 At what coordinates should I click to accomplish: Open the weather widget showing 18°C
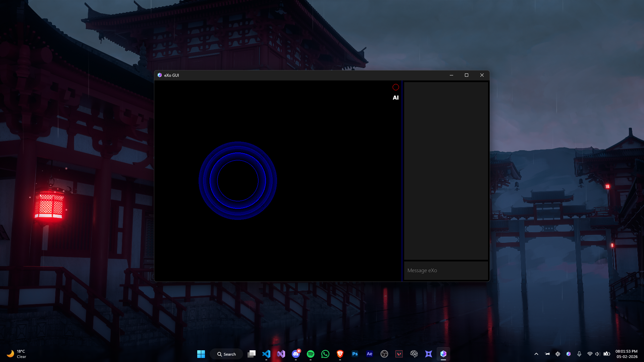pyautogui.click(x=16, y=354)
